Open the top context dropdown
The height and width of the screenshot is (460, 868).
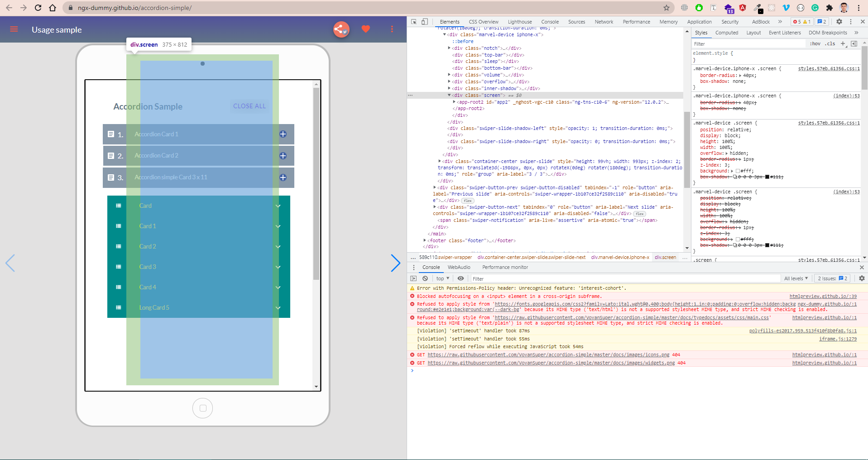(x=443, y=278)
